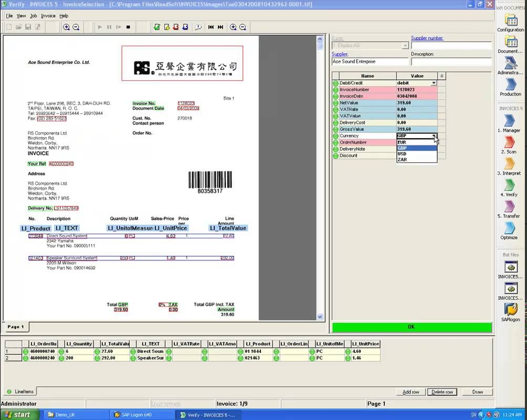Image resolution: width=527 pixels, height=420 pixels.
Task: Click the LI_Product cell 021463
Action: [258, 358]
